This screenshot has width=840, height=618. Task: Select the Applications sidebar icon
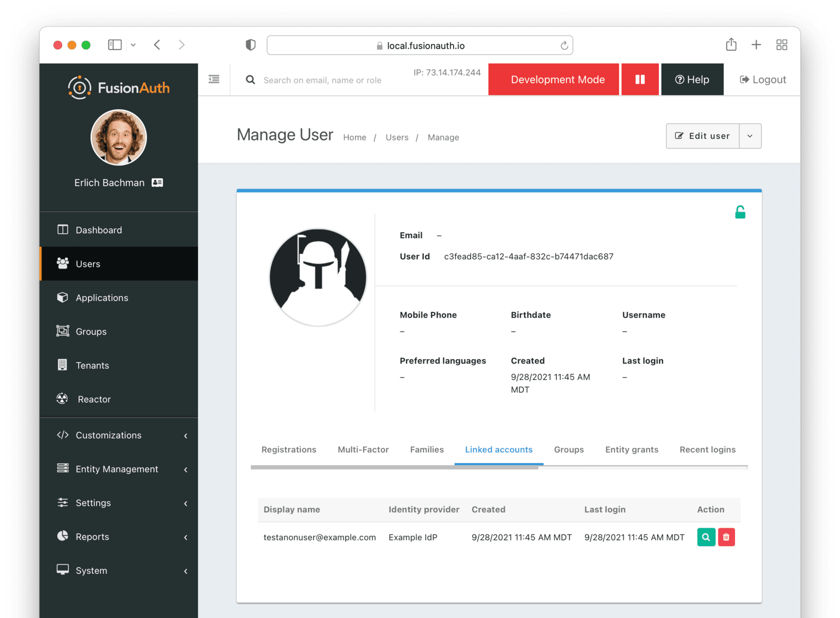[x=62, y=297]
